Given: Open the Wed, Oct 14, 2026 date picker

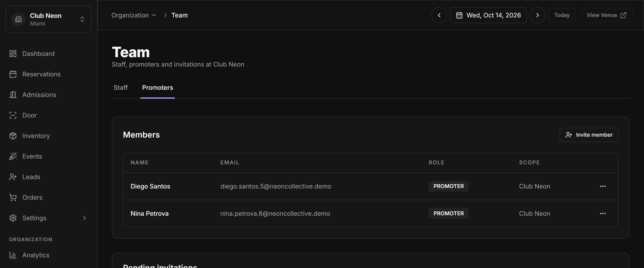Looking at the screenshot, I should pyautogui.click(x=488, y=15).
